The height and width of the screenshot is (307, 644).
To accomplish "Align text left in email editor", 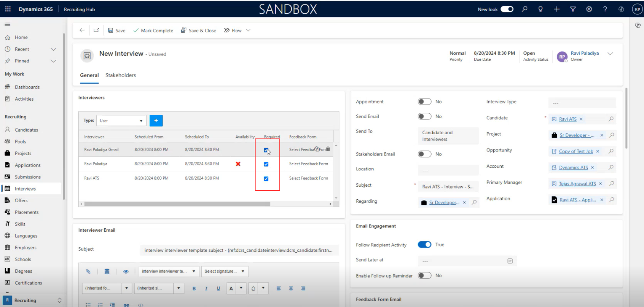I will tap(279, 288).
